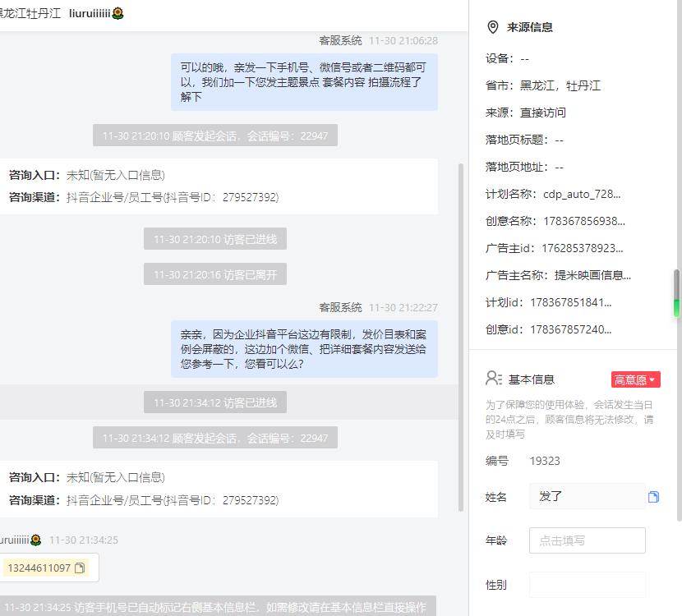Click the 广告主名称 value 提米映画信息...
The image size is (682, 616).
click(592, 275)
